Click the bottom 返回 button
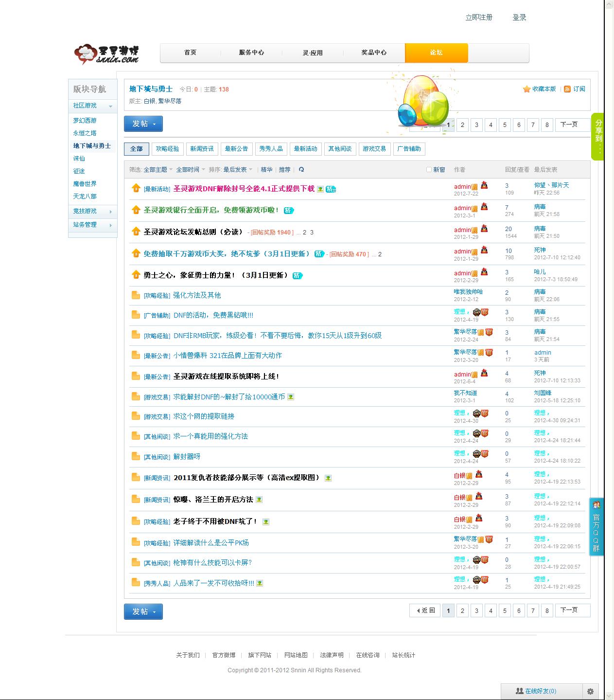 coord(425,610)
